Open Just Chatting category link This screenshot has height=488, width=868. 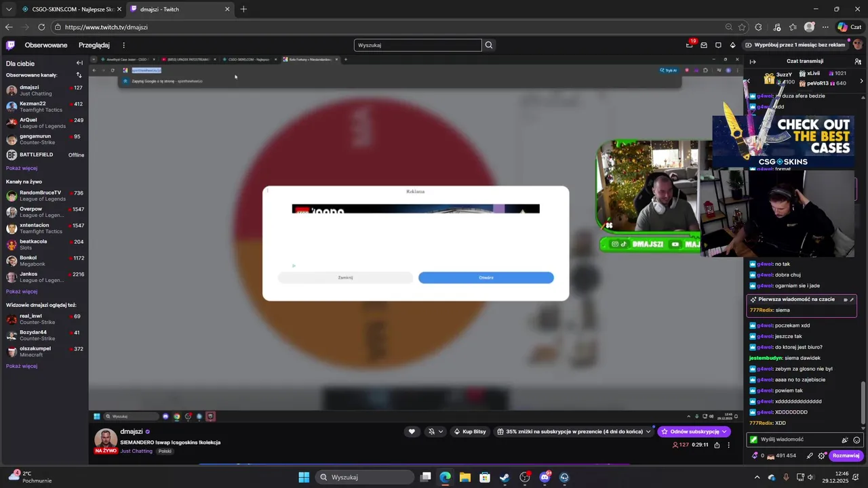[x=136, y=451]
